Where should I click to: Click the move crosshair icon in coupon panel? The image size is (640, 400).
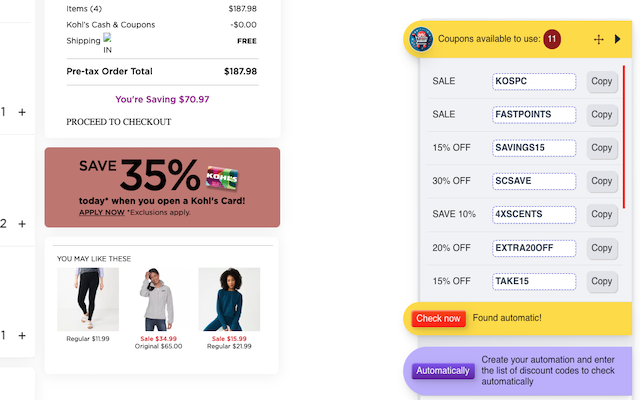(x=598, y=39)
